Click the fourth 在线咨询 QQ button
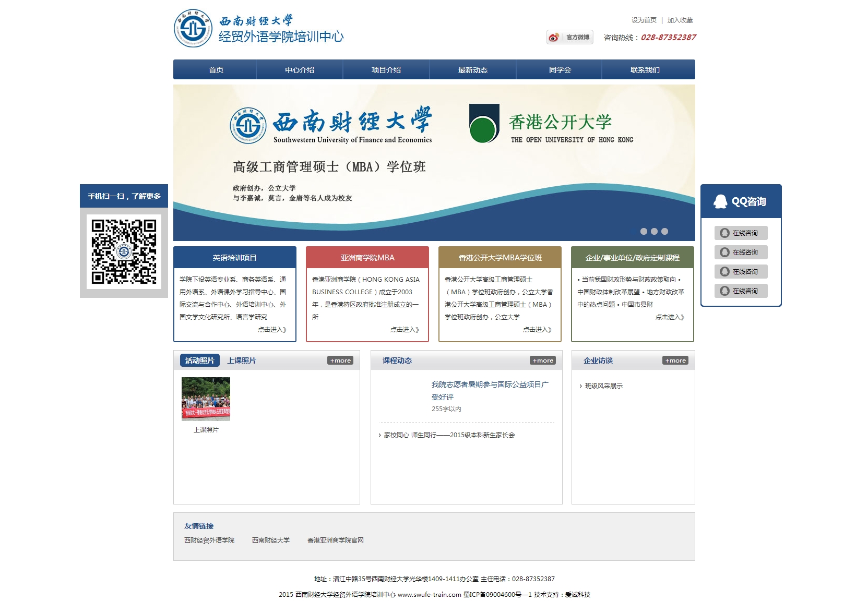 (x=741, y=291)
